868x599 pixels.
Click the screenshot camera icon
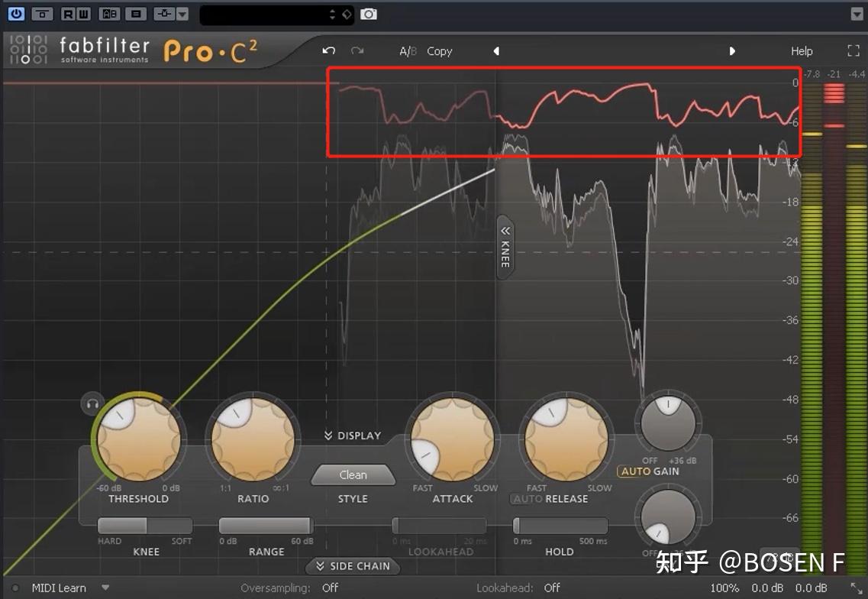pos(369,14)
